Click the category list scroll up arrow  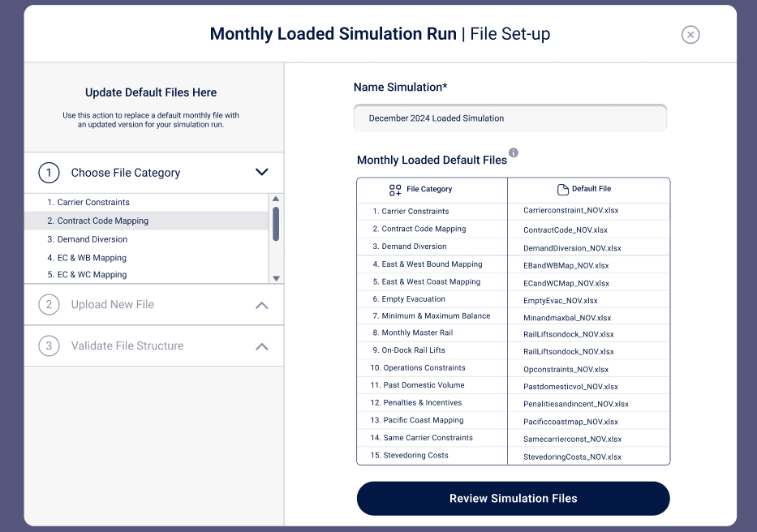click(276, 199)
